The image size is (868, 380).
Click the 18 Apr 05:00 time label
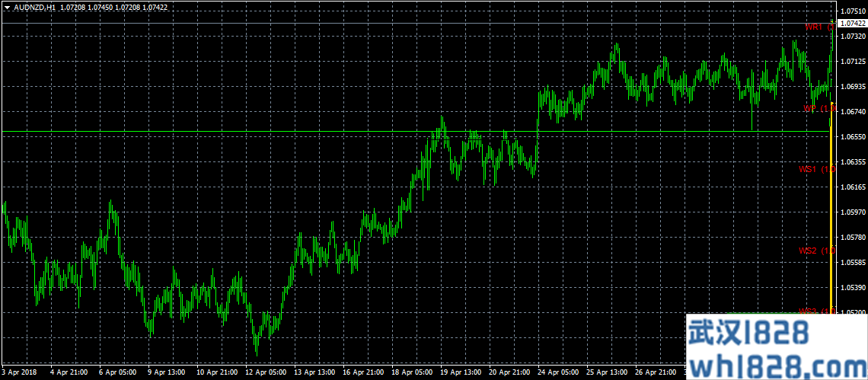(412, 373)
